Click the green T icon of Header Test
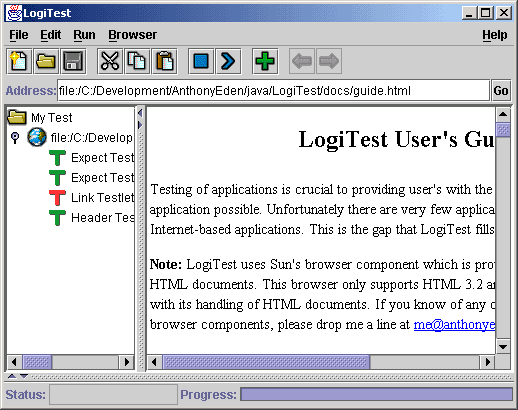Image resolution: width=518 pixels, height=410 pixels. [57, 217]
